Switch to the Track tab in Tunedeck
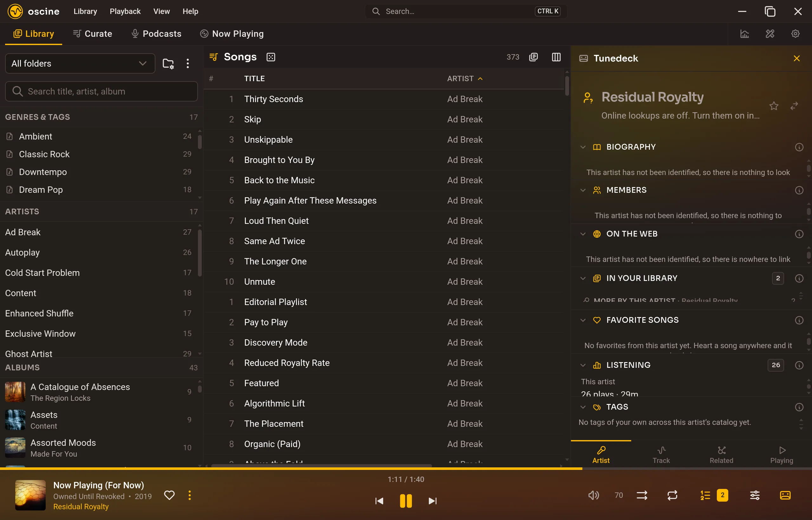 click(x=661, y=455)
